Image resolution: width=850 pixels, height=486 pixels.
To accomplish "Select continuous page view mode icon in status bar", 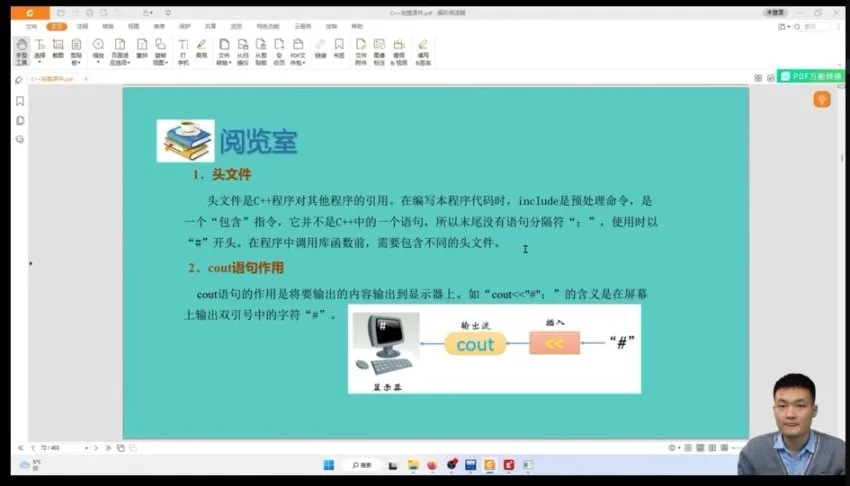I will 700,448.
